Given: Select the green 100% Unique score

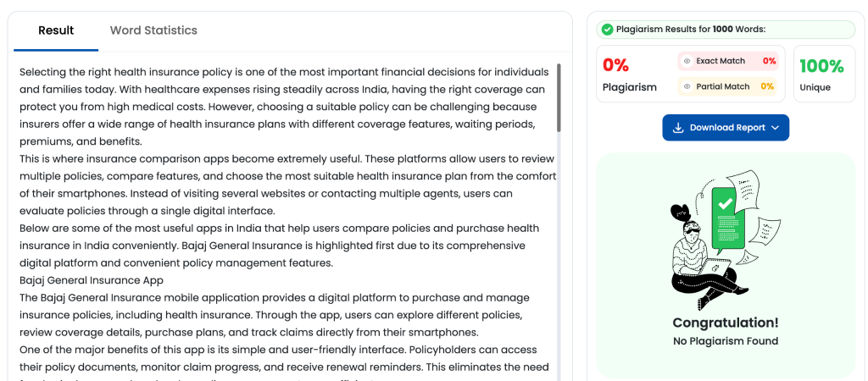Looking at the screenshot, I should click(821, 66).
